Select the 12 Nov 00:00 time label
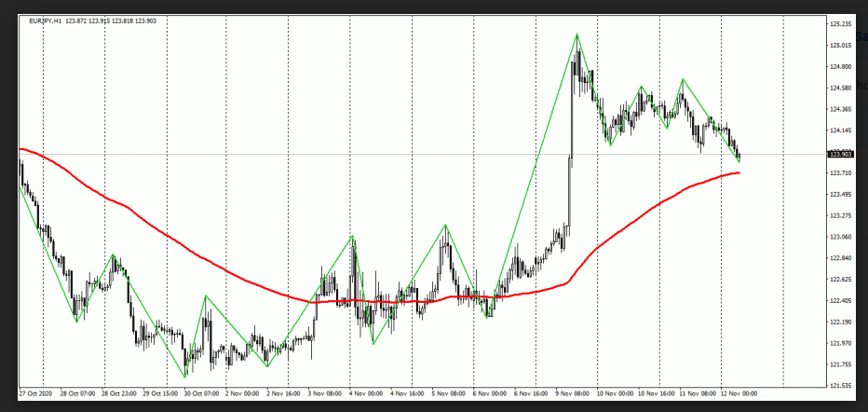 [737, 393]
